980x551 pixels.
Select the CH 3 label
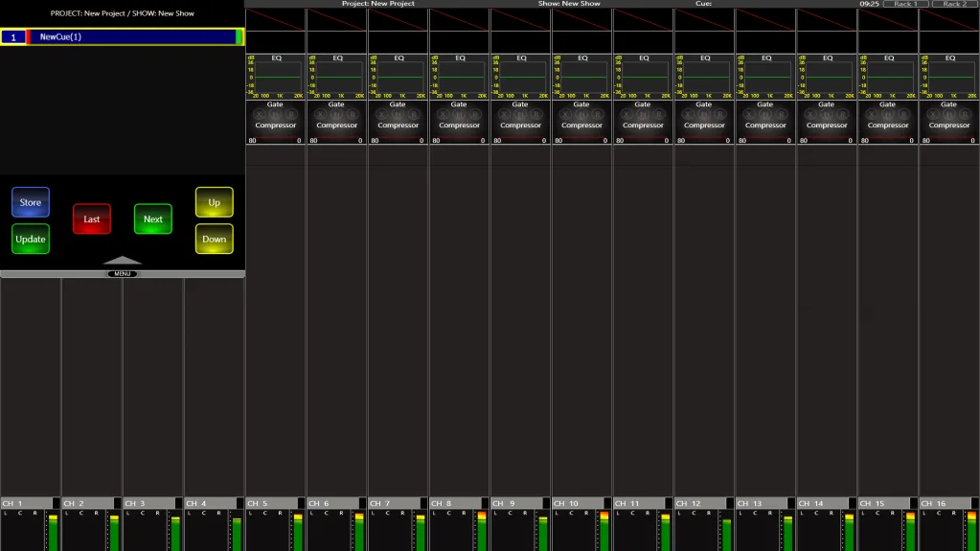[x=148, y=503]
